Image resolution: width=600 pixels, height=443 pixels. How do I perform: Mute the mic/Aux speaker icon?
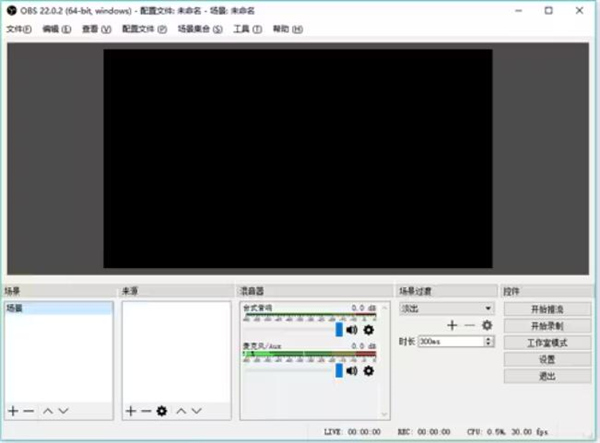352,370
